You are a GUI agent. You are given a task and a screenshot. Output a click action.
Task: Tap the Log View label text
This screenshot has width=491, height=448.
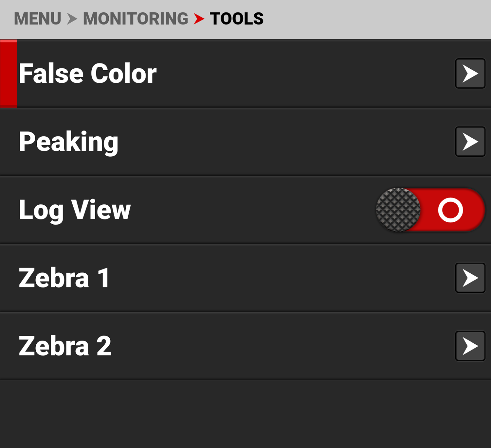(75, 210)
